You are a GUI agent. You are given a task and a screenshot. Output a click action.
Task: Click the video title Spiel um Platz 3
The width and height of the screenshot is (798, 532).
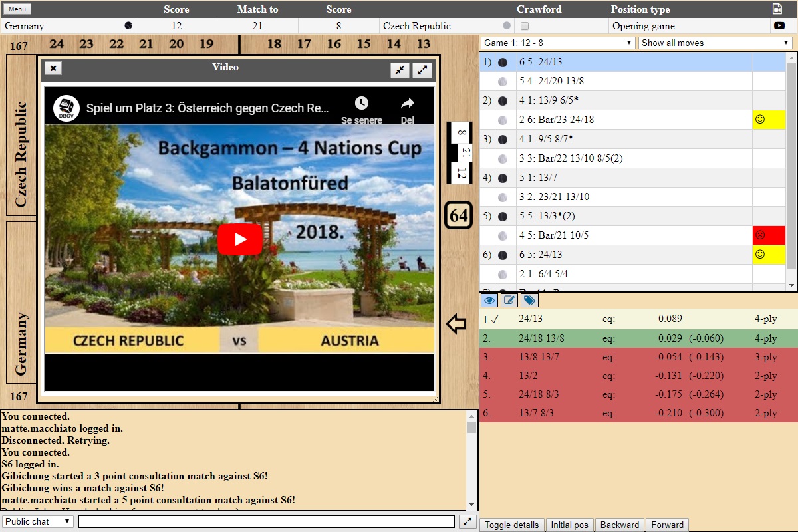[x=207, y=108]
